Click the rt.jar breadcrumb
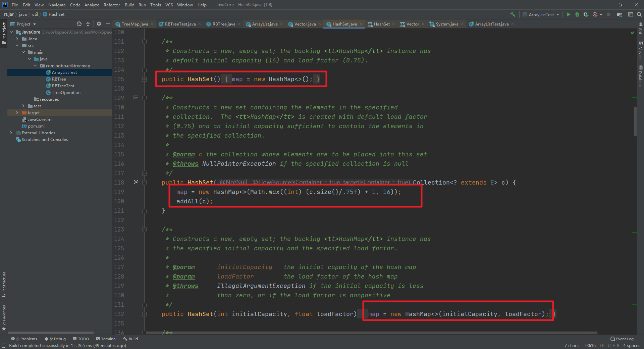The height and width of the screenshot is (349, 644). pyautogui.click(x=9, y=14)
